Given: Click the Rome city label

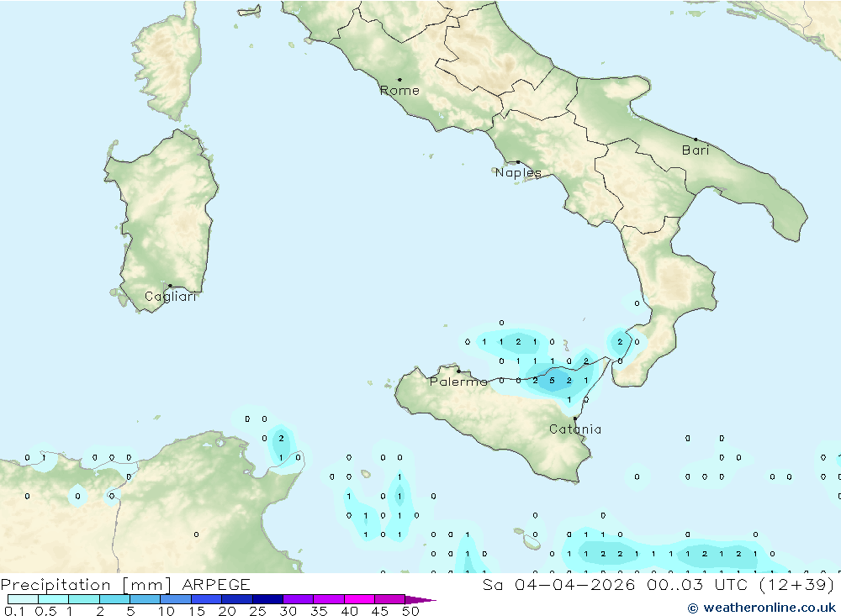Looking at the screenshot, I should [x=399, y=91].
